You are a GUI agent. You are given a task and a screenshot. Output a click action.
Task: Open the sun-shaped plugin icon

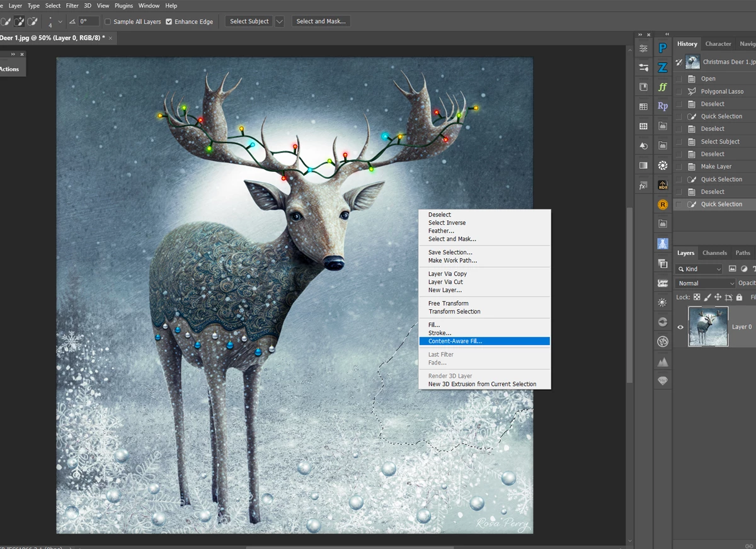click(663, 302)
